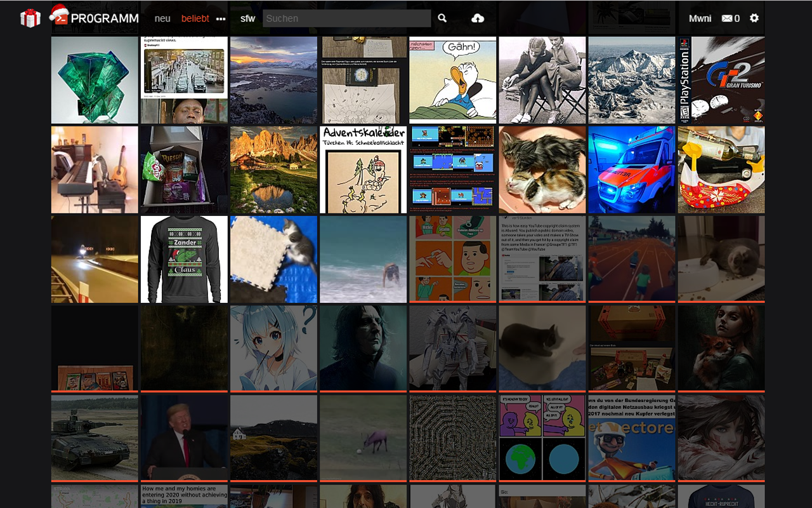Open the black-and-white two women photo
Viewport: 812px width, 508px height.
point(542,80)
